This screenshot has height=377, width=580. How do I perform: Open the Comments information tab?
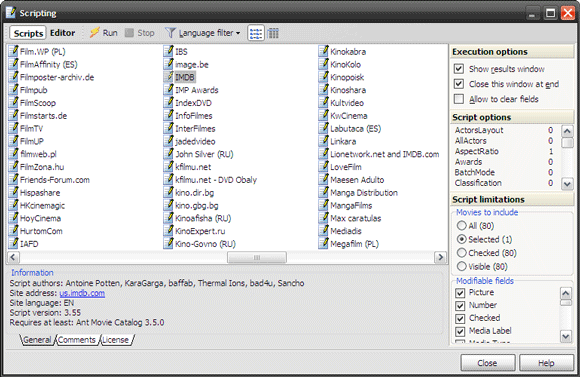click(x=77, y=340)
